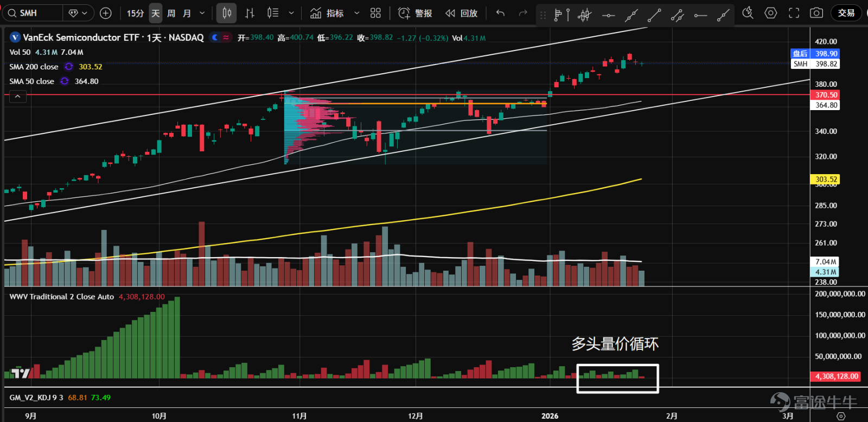Open the TradingView logo on the chart
The image size is (868, 422).
[21, 373]
